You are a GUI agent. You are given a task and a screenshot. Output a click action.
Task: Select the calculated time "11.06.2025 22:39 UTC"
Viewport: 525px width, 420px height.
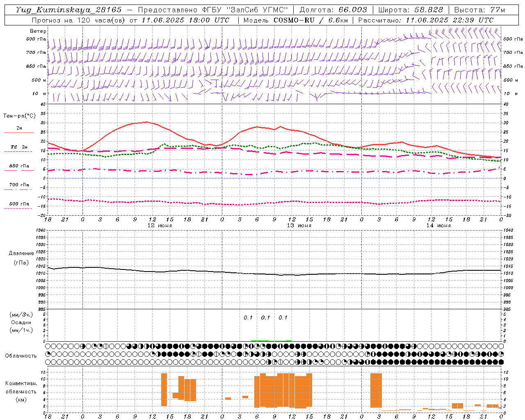click(x=450, y=20)
